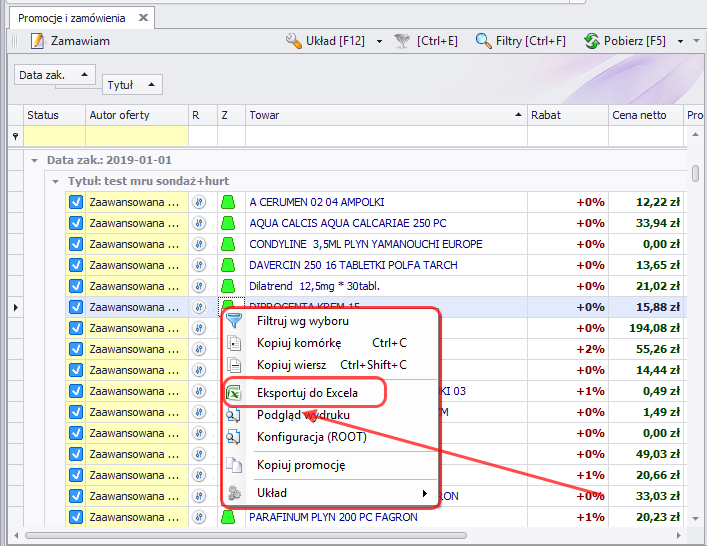707x546 pixels.
Task: Click green status marker for DAVERCIN 250 row
Action: (x=227, y=265)
